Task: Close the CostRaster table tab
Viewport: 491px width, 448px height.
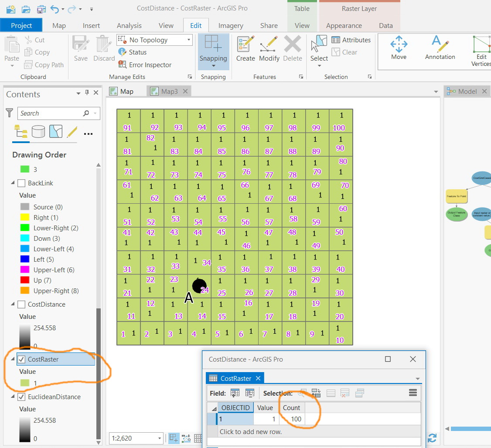Action: pyautogui.click(x=258, y=379)
